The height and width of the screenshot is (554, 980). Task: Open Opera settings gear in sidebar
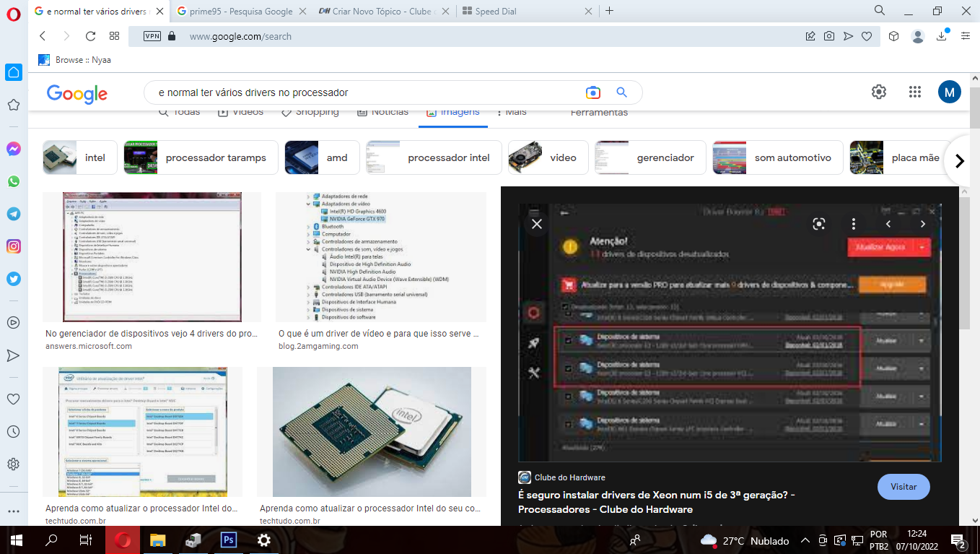(13, 464)
